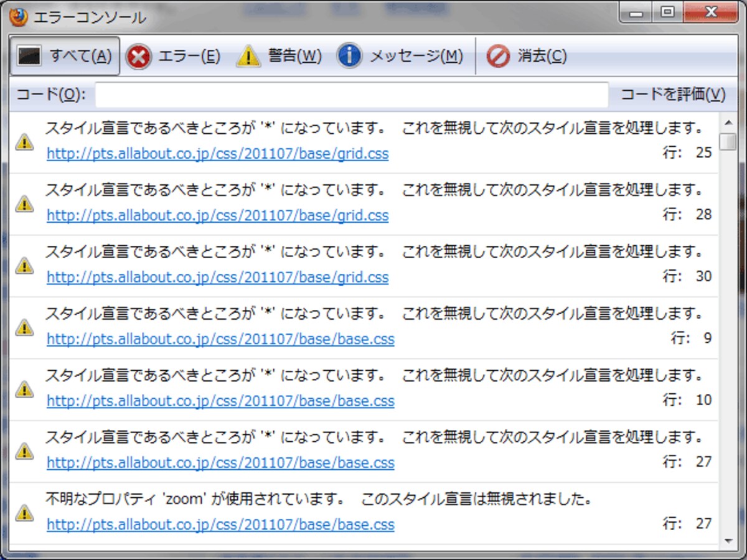Click warning icon of line 28 entry
The width and height of the screenshot is (747, 560).
click(x=24, y=203)
